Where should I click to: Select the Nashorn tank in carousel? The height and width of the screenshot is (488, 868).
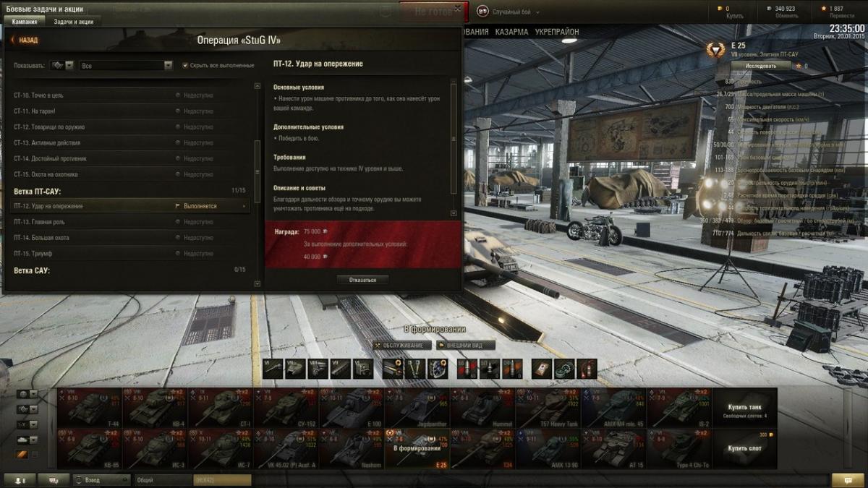[x=352, y=448]
